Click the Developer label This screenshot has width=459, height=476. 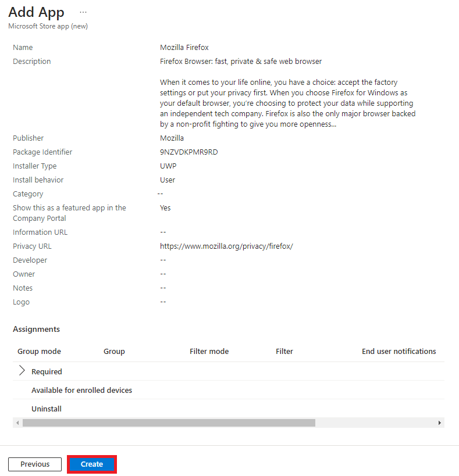[x=30, y=260]
